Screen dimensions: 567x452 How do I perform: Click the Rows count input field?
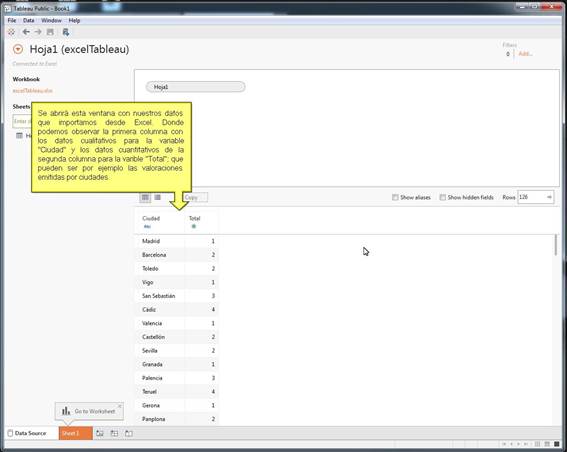click(531, 197)
